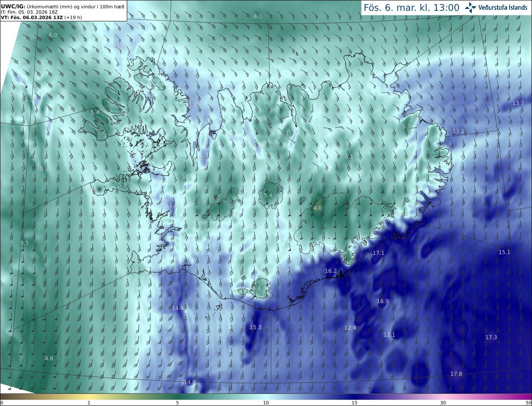Click the 30 tick on the color scale

(443, 403)
